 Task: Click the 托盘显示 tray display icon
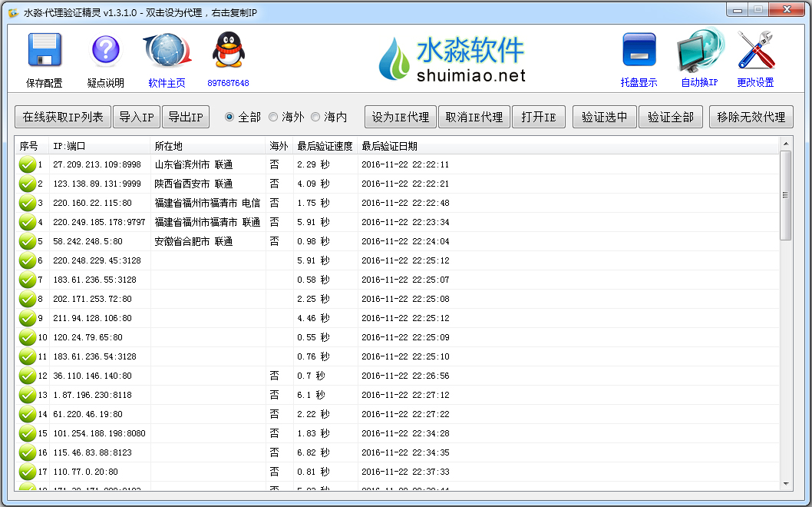tap(639, 48)
